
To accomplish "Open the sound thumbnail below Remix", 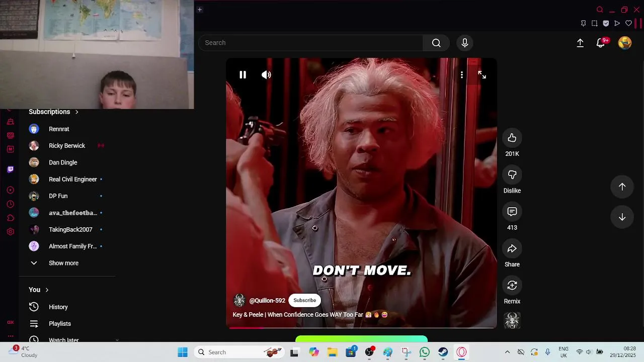I will 512,321.
